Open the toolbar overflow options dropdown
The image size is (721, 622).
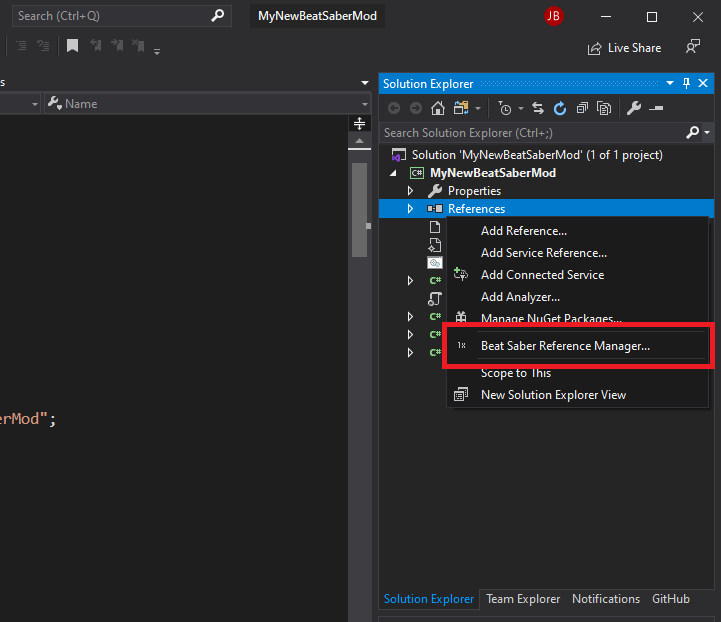[x=157, y=51]
